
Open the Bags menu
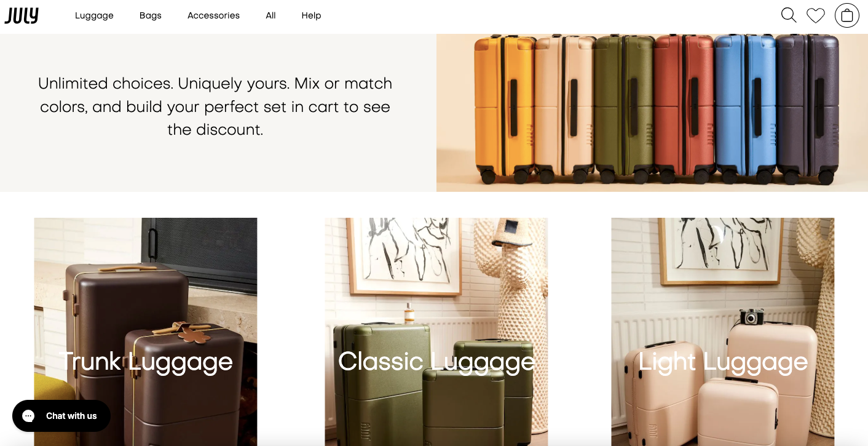151,15
